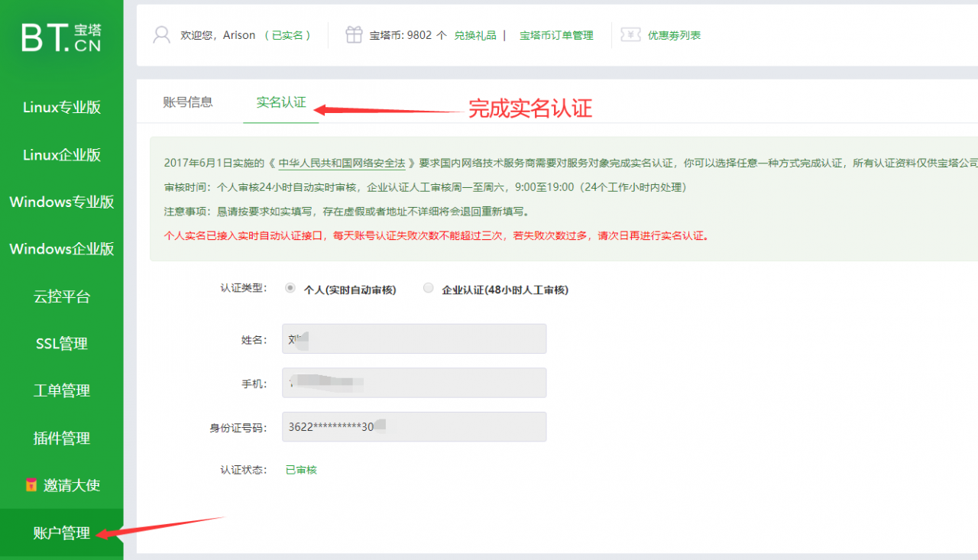Image resolution: width=978 pixels, height=560 pixels.
Task: Go to Windows企业版 page
Action: [62, 249]
